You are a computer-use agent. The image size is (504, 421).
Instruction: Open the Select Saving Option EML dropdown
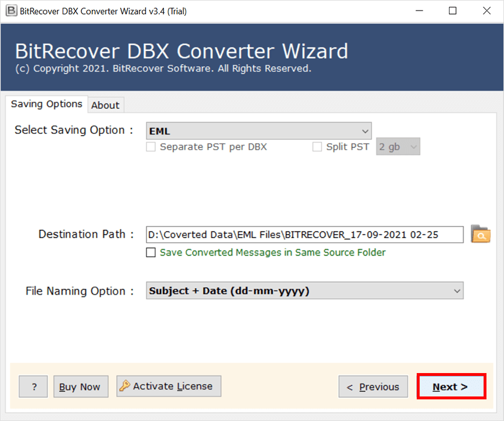259,131
